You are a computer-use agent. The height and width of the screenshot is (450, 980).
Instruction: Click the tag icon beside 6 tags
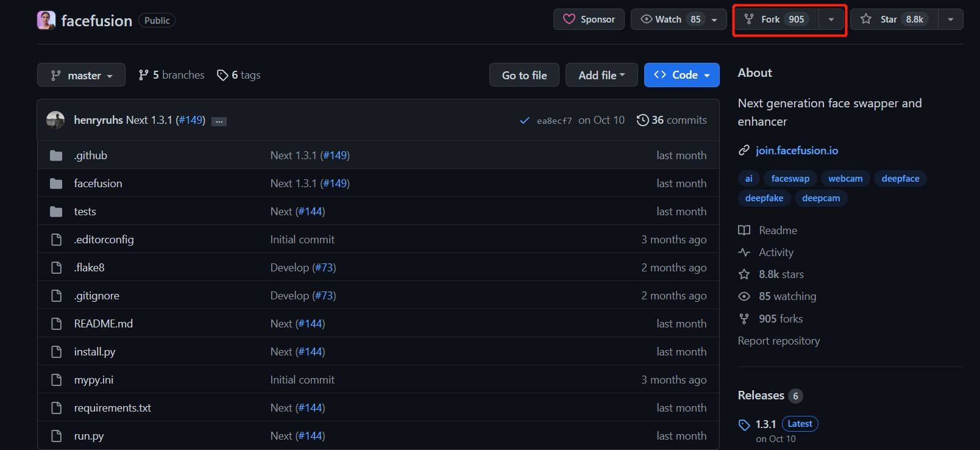tap(222, 75)
